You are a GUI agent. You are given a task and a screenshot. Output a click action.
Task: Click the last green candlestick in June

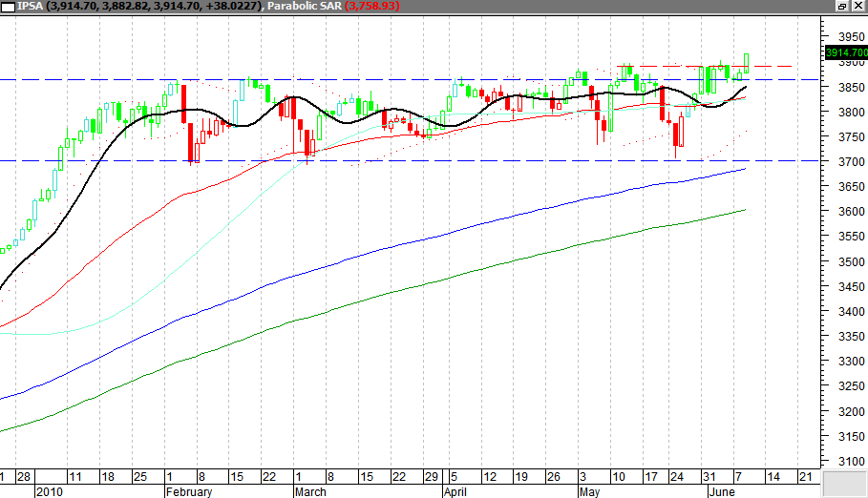pos(746,63)
